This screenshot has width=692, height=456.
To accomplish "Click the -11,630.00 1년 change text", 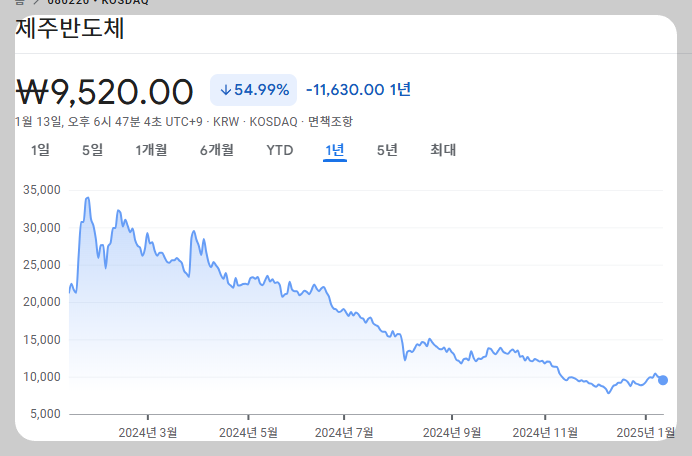I will 358,90.
